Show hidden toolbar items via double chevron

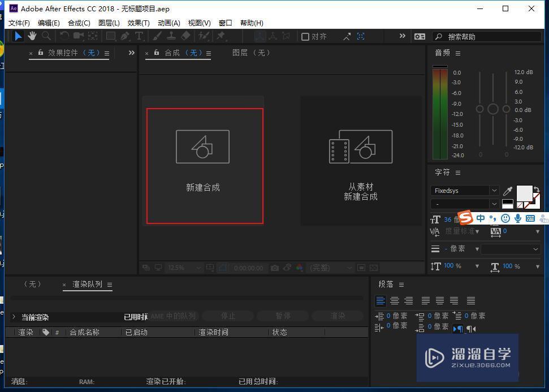[x=403, y=36]
